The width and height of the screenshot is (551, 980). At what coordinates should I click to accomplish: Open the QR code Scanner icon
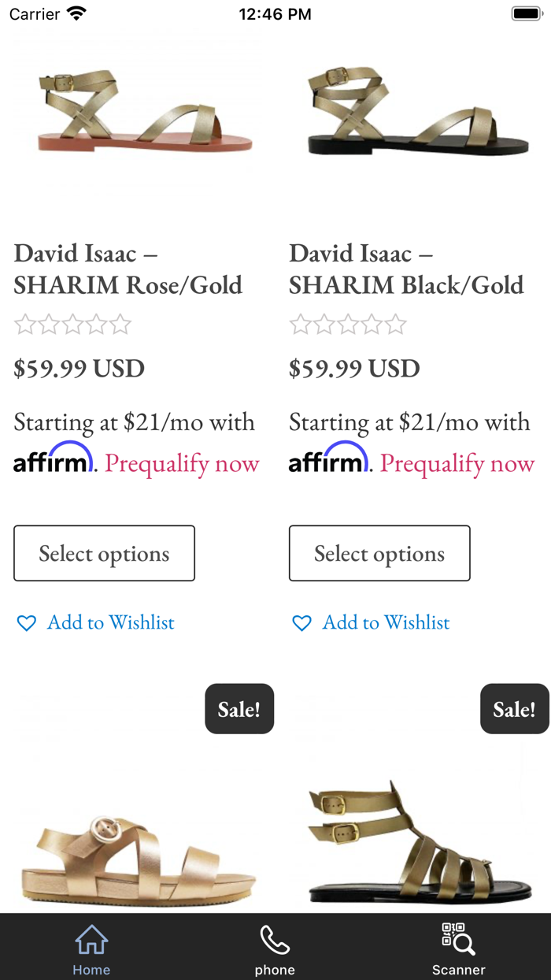click(458, 937)
